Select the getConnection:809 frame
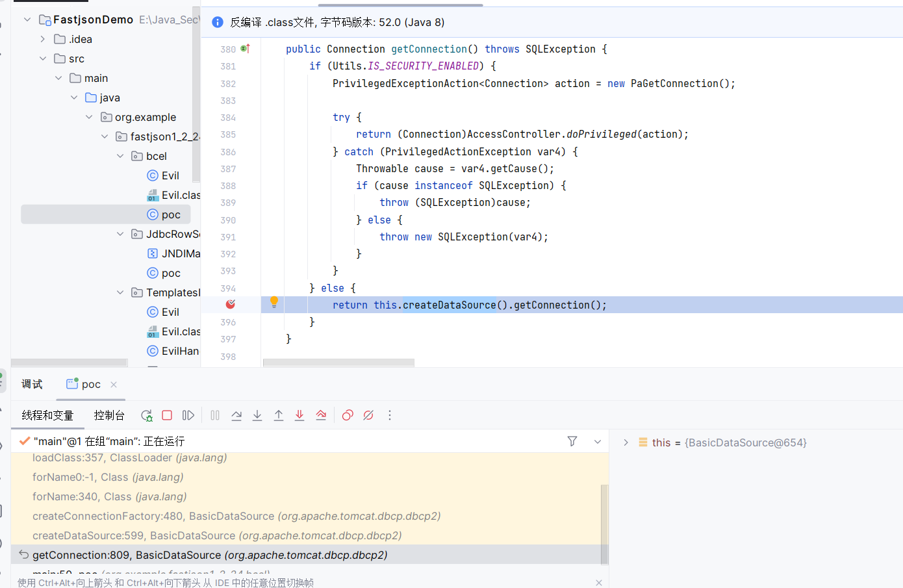Screen dimensions: 903x588 click(305, 555)
